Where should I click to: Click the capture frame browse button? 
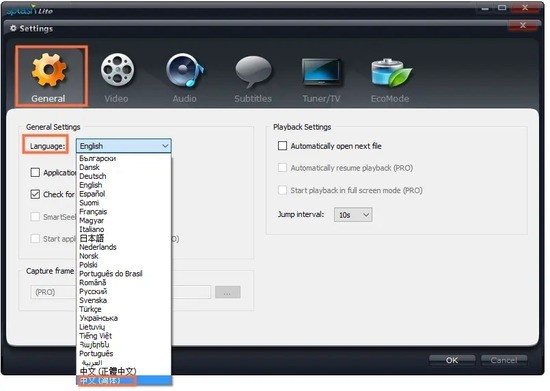228,292
